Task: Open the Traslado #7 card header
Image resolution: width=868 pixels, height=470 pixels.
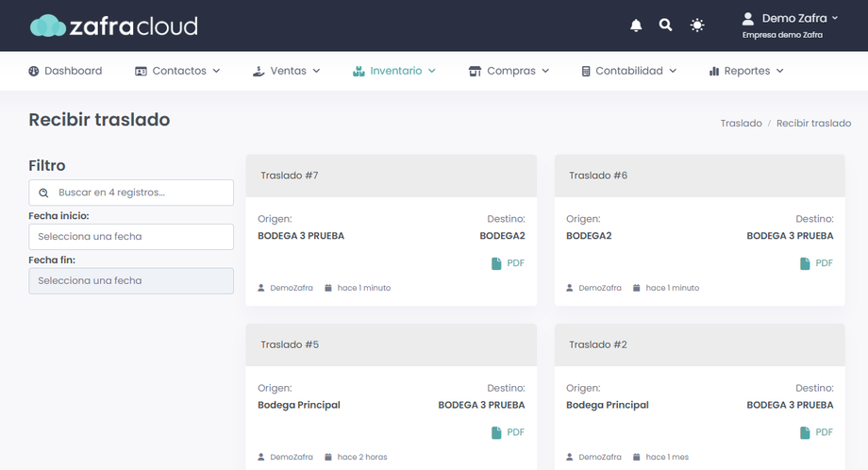Action: coord(392,176)
